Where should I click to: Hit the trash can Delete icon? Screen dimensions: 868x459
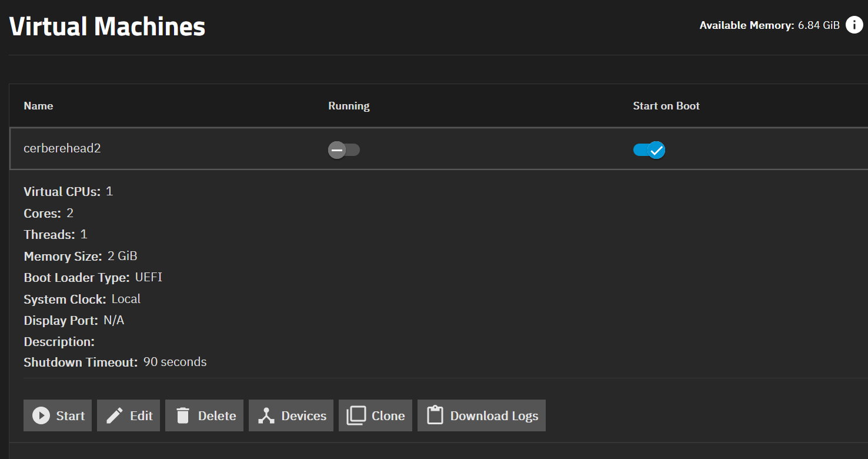(x=183, y=415)
